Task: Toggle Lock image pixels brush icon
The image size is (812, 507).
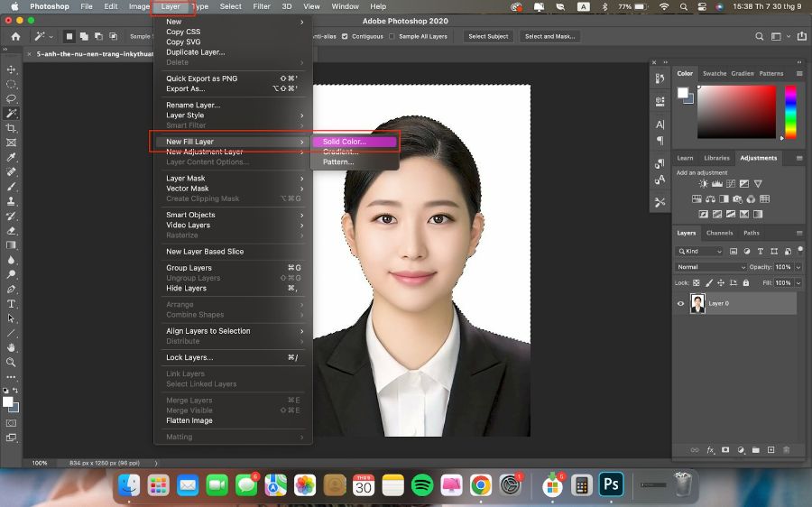Action: [x=709, y=282]
